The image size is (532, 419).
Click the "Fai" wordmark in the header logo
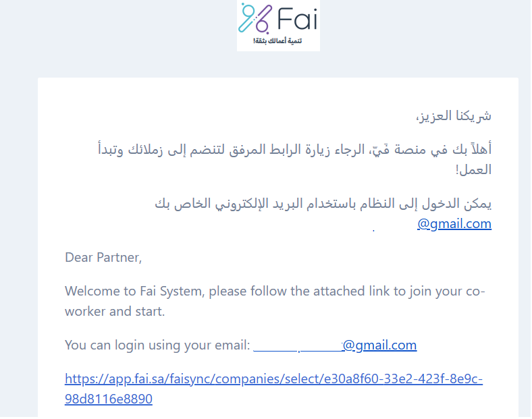[298, 19]
